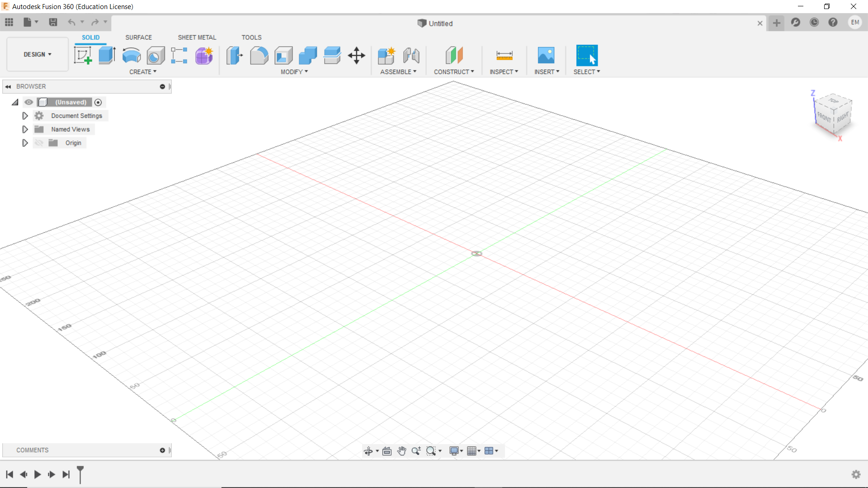Open the Surface ribbon tab

[138, 38]
